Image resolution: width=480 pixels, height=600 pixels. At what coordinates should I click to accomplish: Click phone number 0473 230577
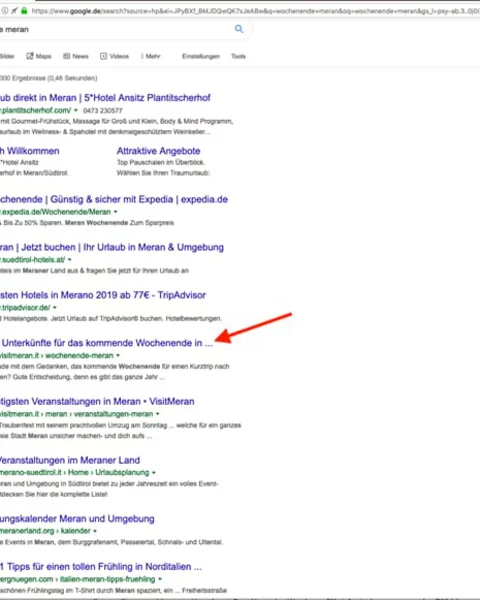(x=103, y=111)
